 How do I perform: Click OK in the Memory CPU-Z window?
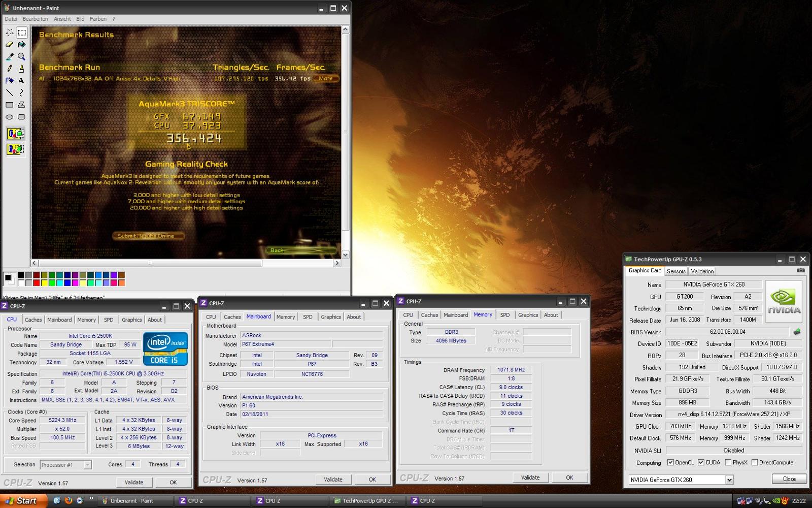click(x=569, y=478)
